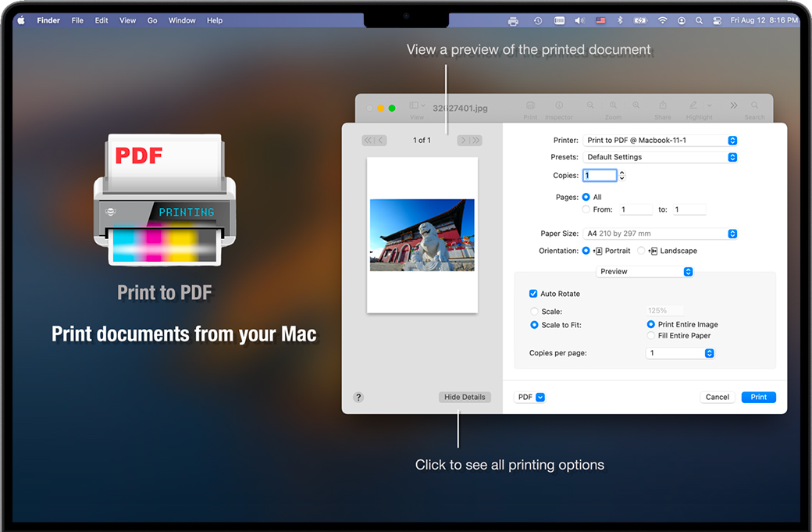
Task: Click the From page number field
Action: (636, 209)
